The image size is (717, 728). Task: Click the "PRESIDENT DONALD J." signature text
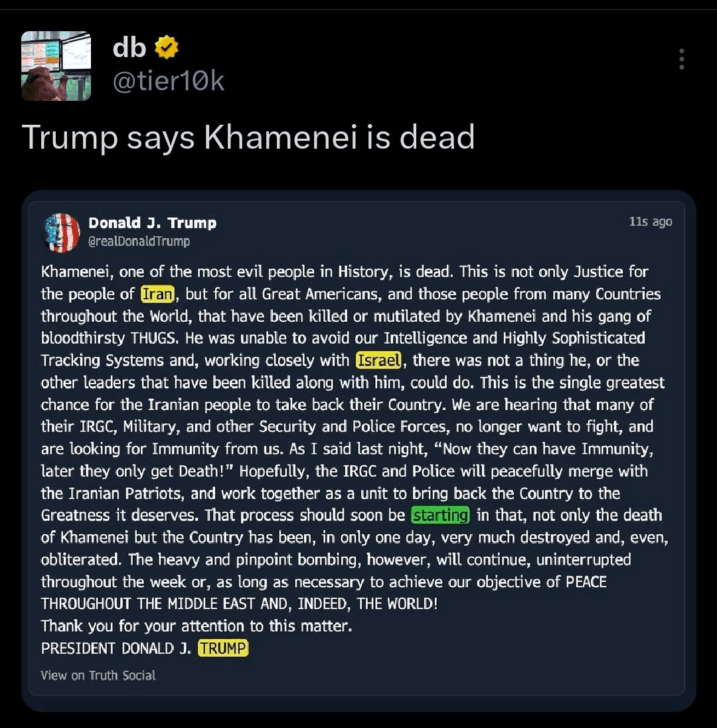(116, 648)
